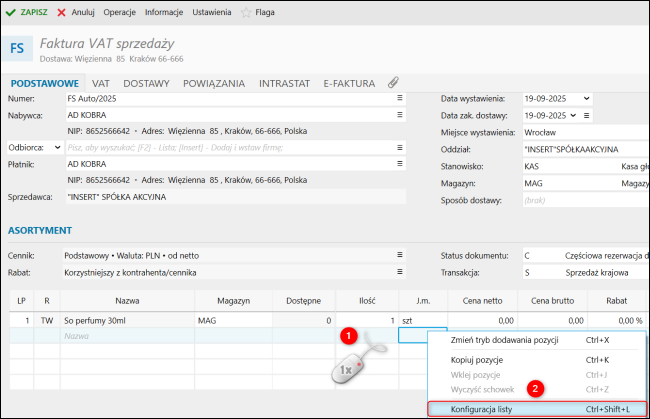The image size is (650, 419).
Task: Click the Flaga button label
Action: (x=265, y=12)
